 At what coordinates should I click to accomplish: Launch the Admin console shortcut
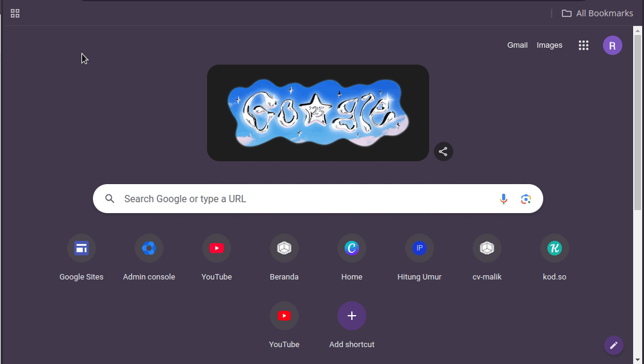[149, 248]
